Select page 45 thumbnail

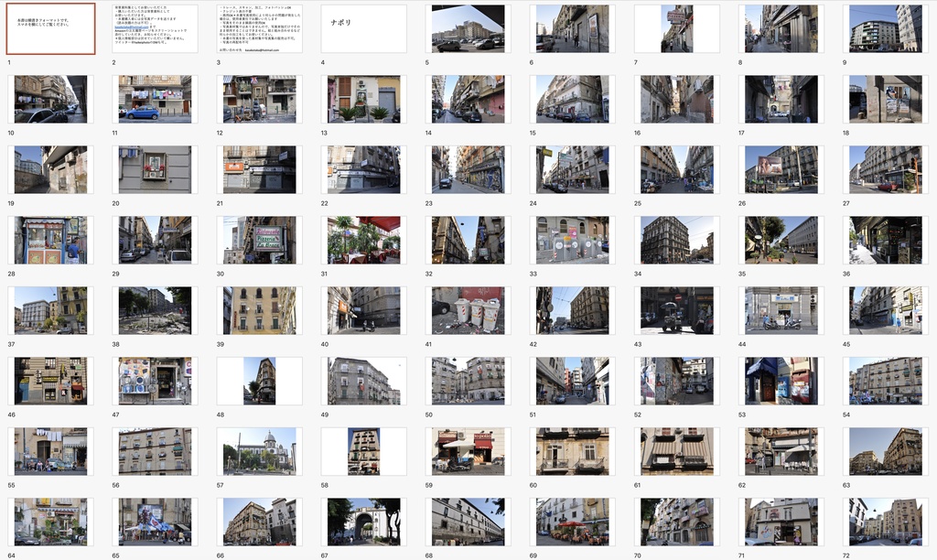886,311
